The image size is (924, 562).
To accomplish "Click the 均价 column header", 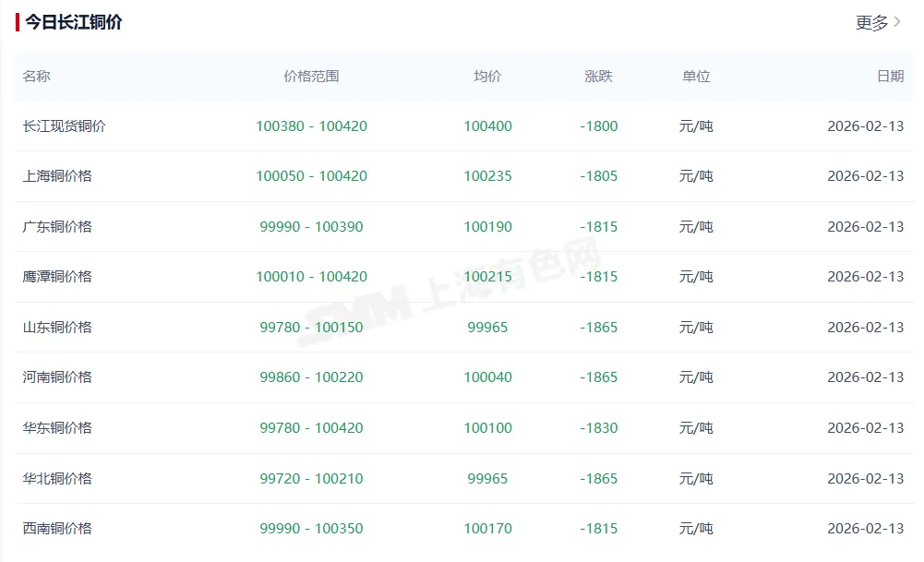I will pos(487,76).
